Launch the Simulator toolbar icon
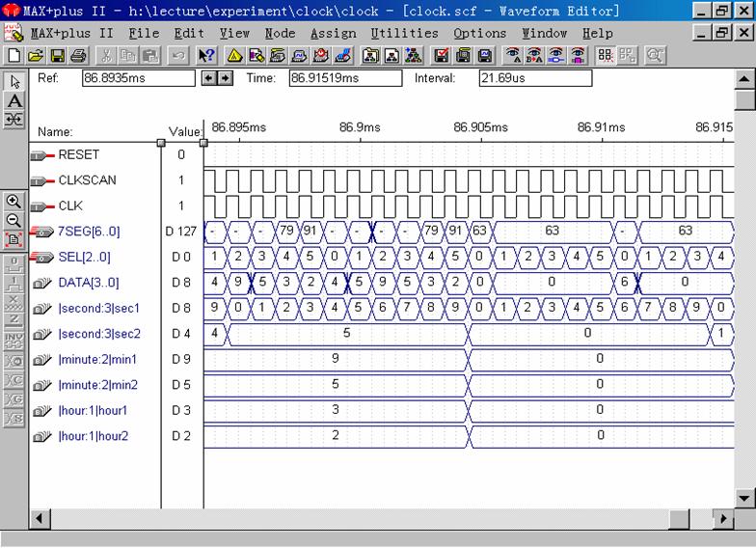This screenshot has height=548, width=756. click(x=300, y=56)
